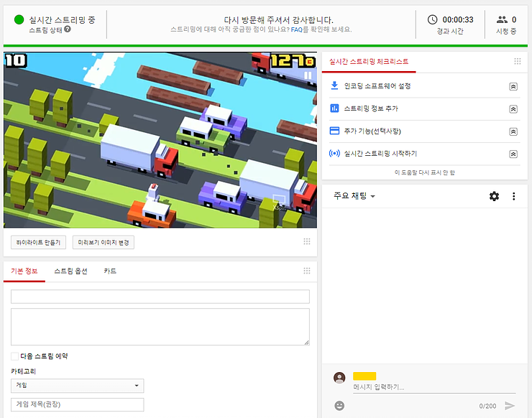The width and height of the screenshot is (532, 418).
Task: Collapse the 스트리밍 정보 추가 section
Action: click(x=513, y=109)
